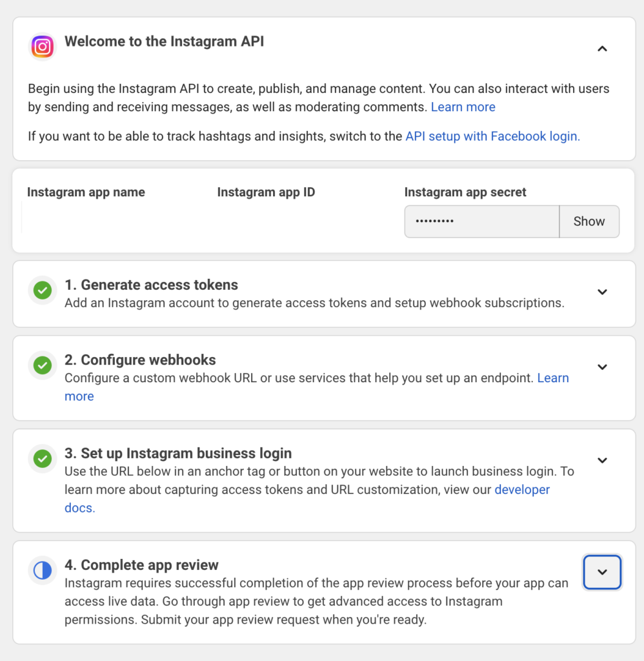Viewport: 644px width, 661px height.
Task: Expand the Complete app review step
Action: 602,572
